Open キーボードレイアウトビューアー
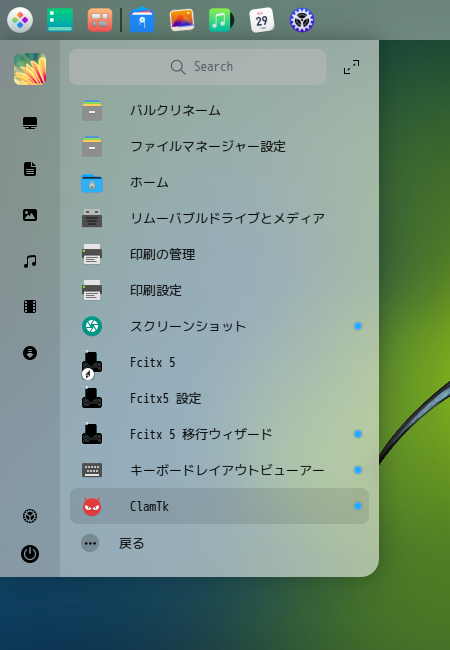 (219, 470)
